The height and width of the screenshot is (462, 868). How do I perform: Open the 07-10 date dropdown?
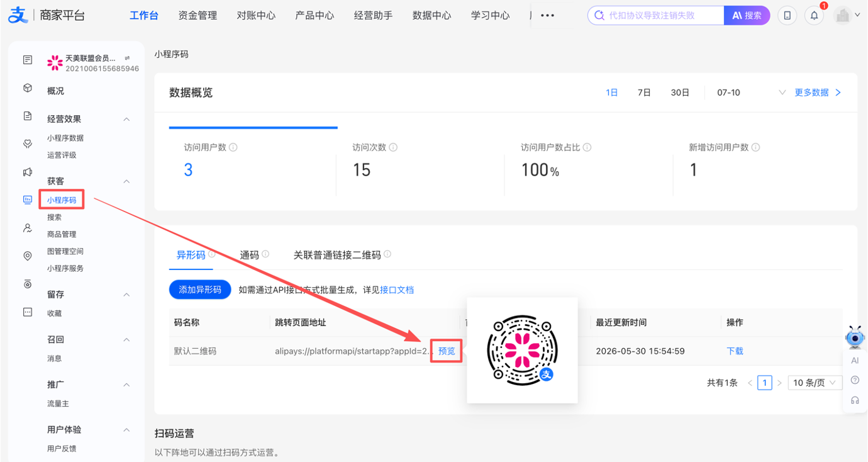pyautogui.click(x=750, y=93)
